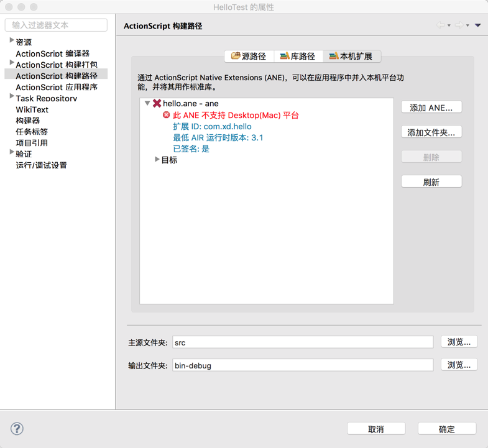488x448 pixels.
Task: Collapse the hello.ane tree node
Action: point(147,103)
